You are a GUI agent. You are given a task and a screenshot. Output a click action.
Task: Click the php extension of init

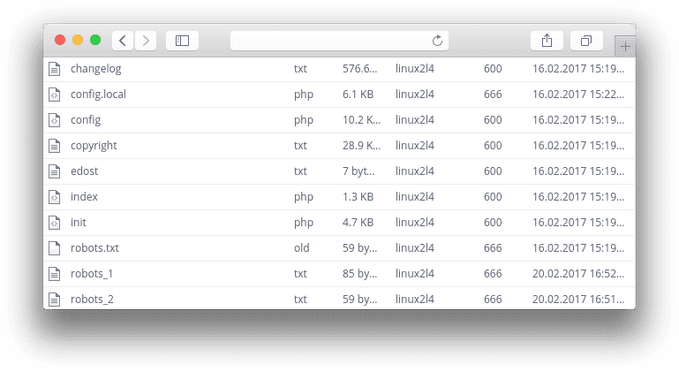pyautogui.click(x=304, y=223)
